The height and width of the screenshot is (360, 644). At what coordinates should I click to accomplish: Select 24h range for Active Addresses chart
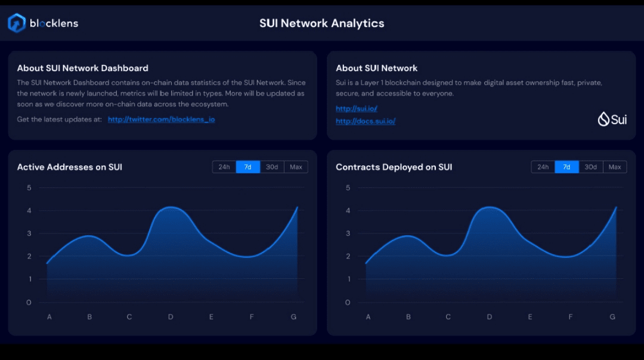pos(224,167)
